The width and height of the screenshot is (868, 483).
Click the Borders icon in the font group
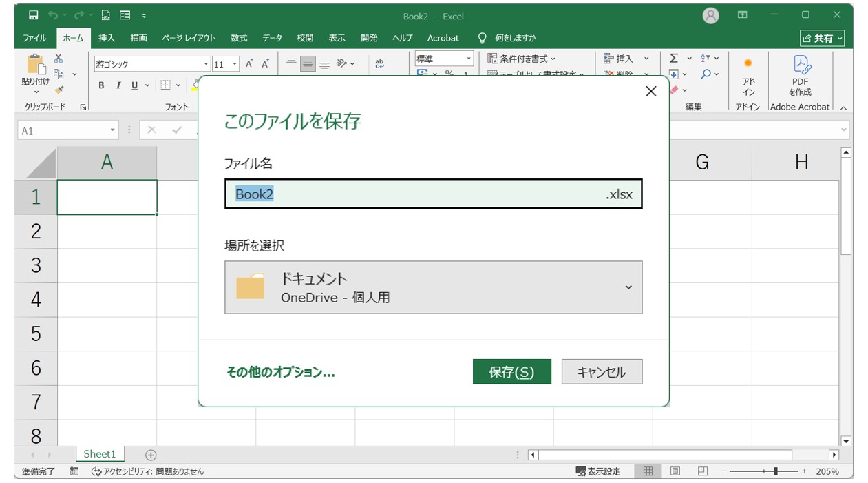pos(165,85)
